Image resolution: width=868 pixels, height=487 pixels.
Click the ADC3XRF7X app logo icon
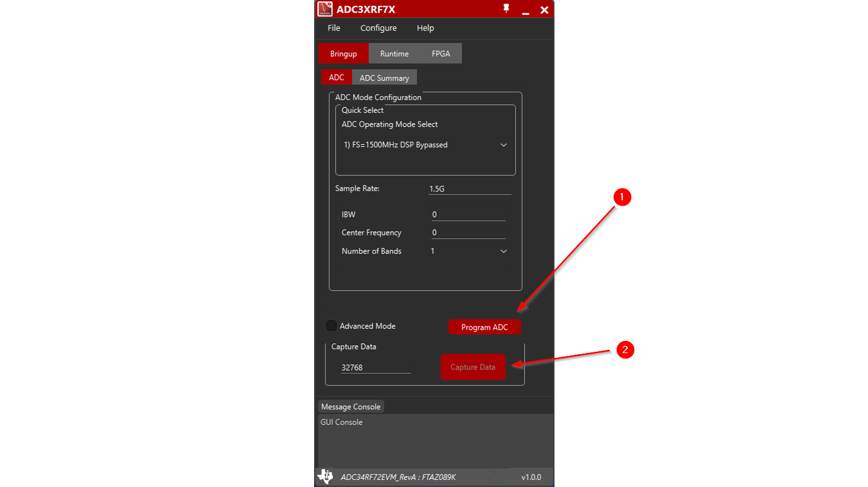[x=325, y=9]
